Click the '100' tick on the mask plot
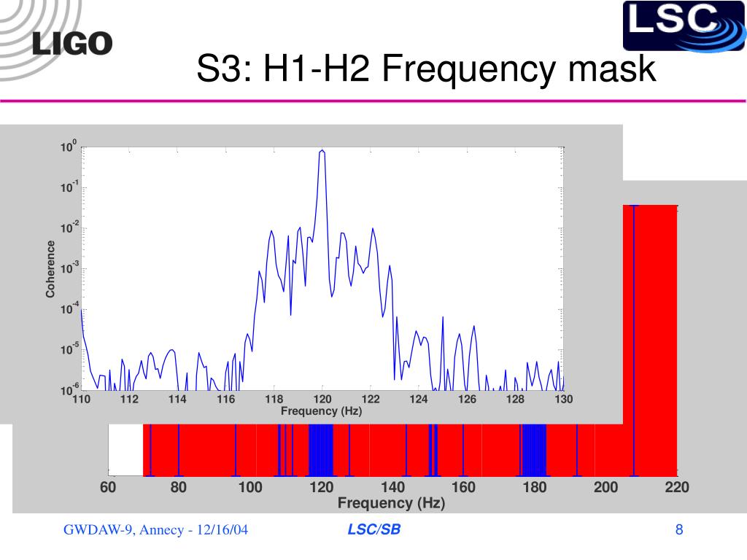 (250, 487)
